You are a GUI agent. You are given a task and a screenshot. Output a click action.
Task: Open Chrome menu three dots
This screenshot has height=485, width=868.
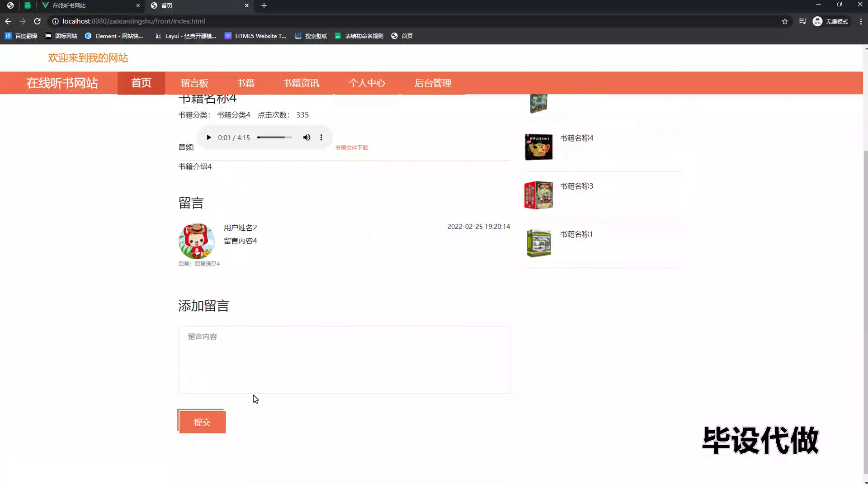[x=861, y=21]
